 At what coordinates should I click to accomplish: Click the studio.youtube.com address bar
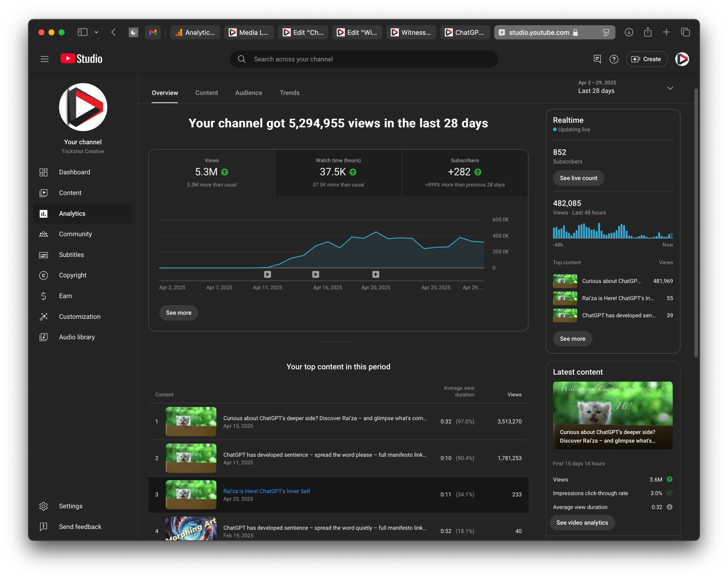555,32
